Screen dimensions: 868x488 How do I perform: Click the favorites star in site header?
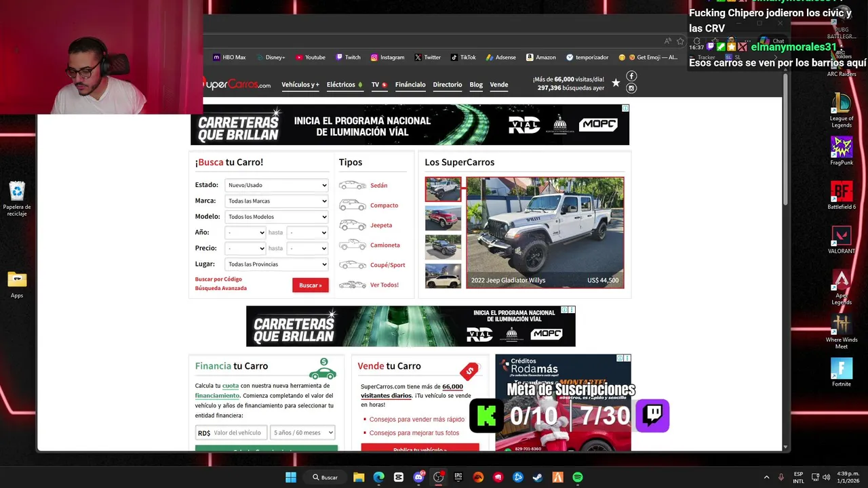616,83
